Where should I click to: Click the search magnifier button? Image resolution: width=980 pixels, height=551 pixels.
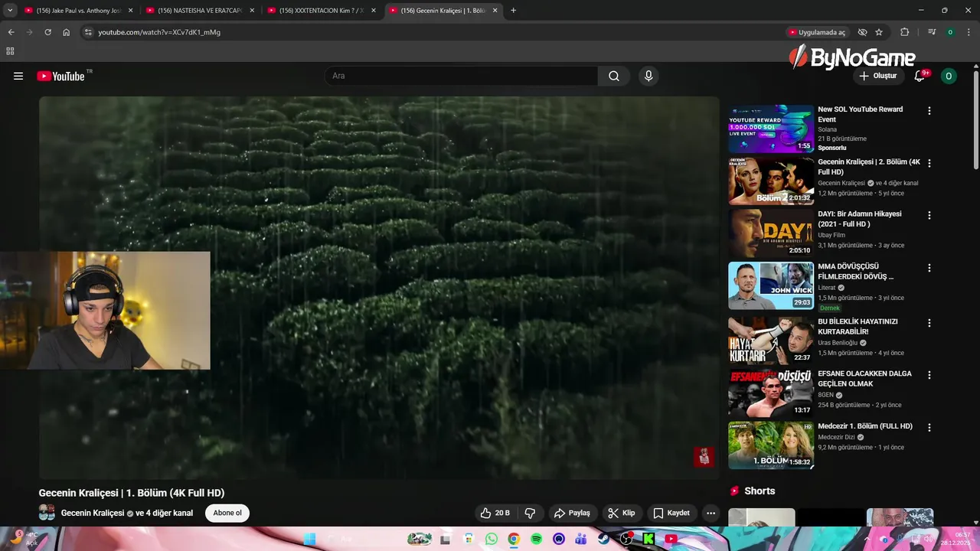tap(614, 76)
